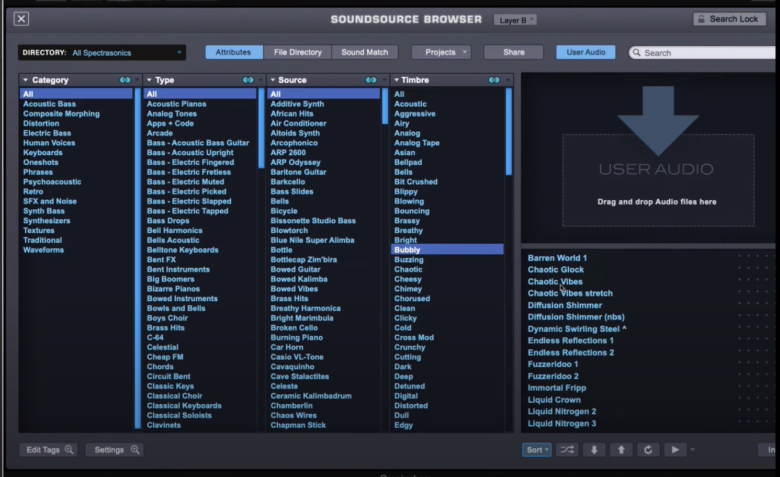Select Synthesizers category
This screenshot has width=780, height=477.
click(46, 220)
